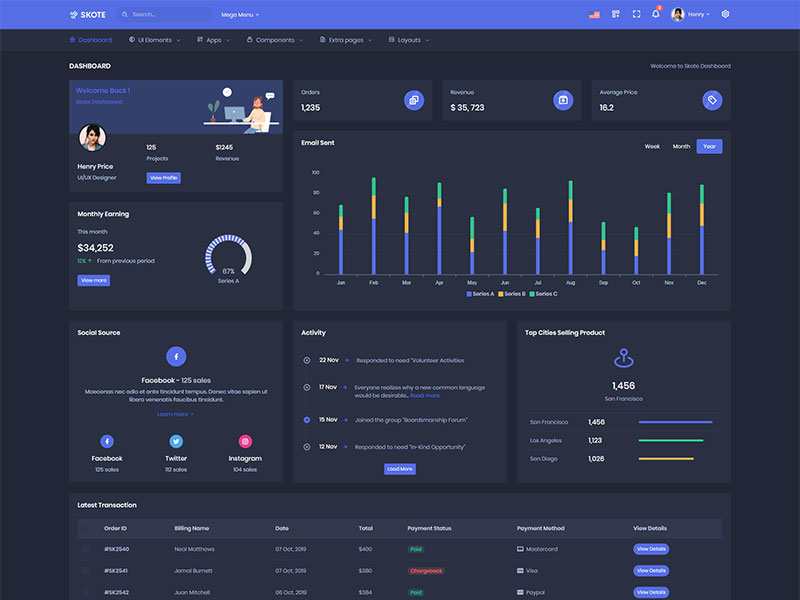Open the Dashboard nav item
The width and height of the screenshot is (800, 600).
coord(90,40)
